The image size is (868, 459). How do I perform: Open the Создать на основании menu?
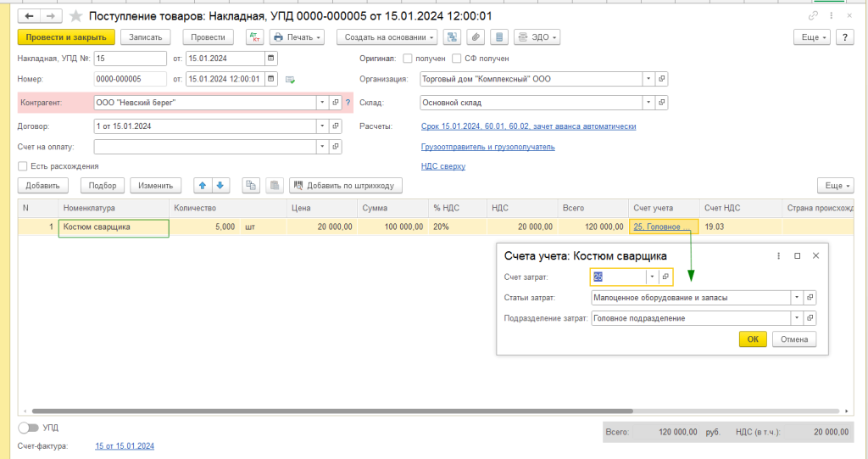point(387,37)
